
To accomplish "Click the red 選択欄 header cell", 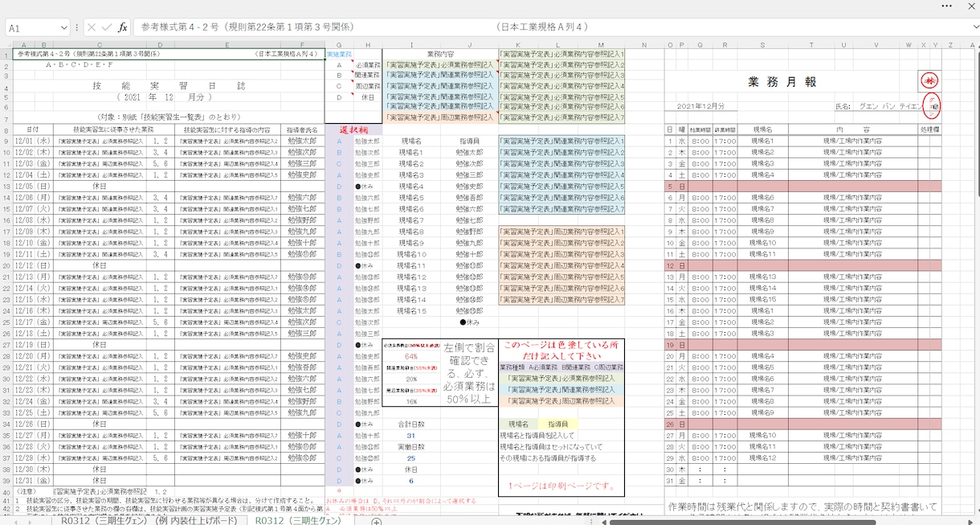I will 353,129.
